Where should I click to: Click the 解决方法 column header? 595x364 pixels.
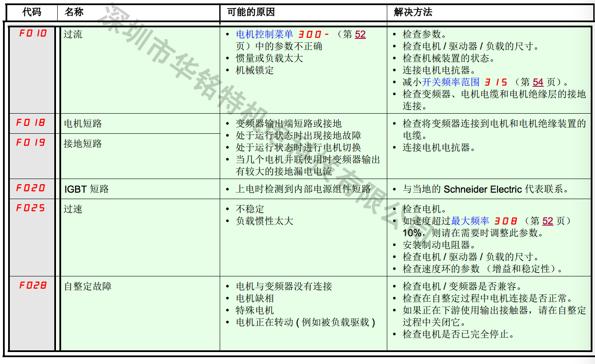(x=413, y=12)
